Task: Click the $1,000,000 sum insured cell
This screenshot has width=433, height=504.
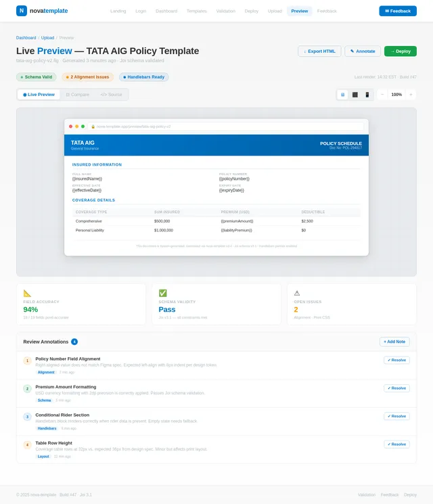Action: tap(164, 230)
